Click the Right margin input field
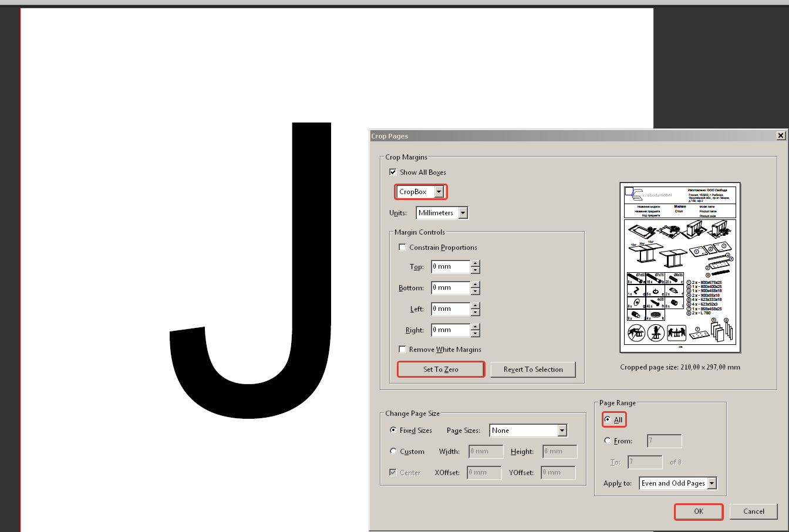 pyautogui.click(x=450, y=330)
